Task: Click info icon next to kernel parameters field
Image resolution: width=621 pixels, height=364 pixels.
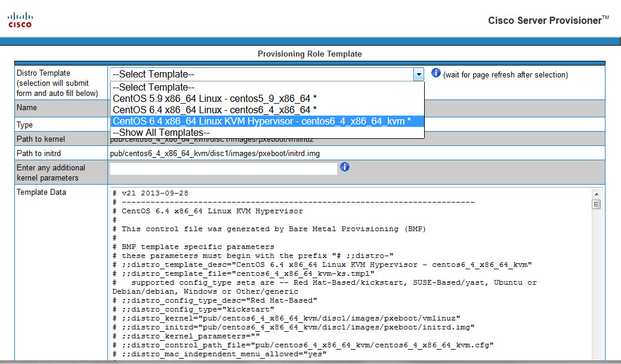Action: point(345,167)
